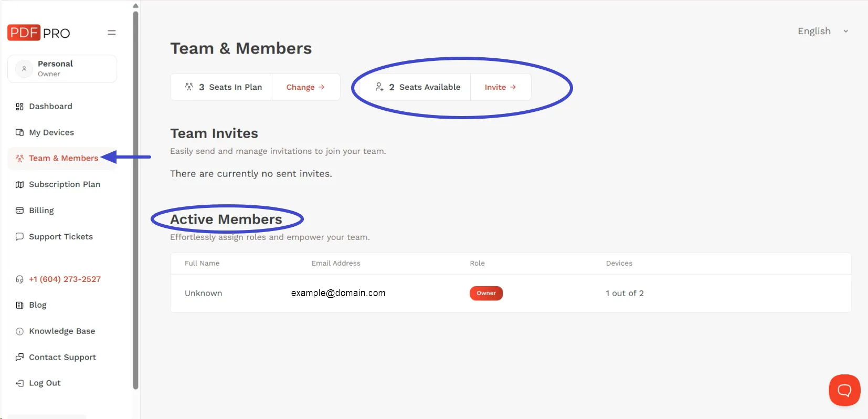868x419 pixels.
Task: Click the Personal account avatar icon
Action: tap(24, 69)
